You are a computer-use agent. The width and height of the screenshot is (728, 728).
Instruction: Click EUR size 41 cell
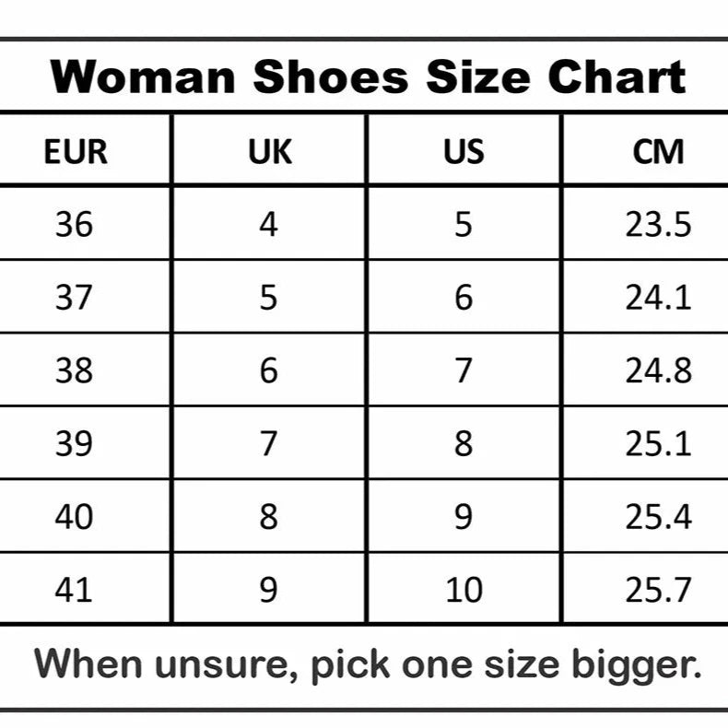[x=74, y=589]
